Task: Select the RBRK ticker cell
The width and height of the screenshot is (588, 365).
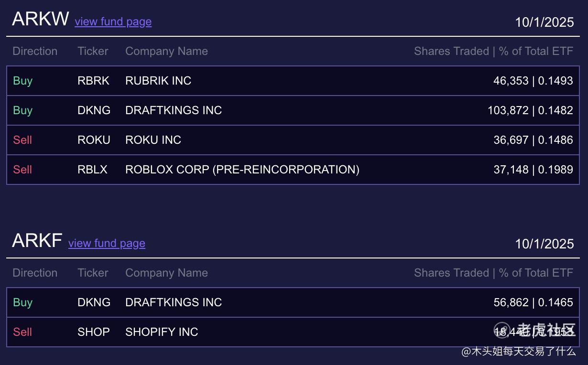Action: (x=93, y=81)
